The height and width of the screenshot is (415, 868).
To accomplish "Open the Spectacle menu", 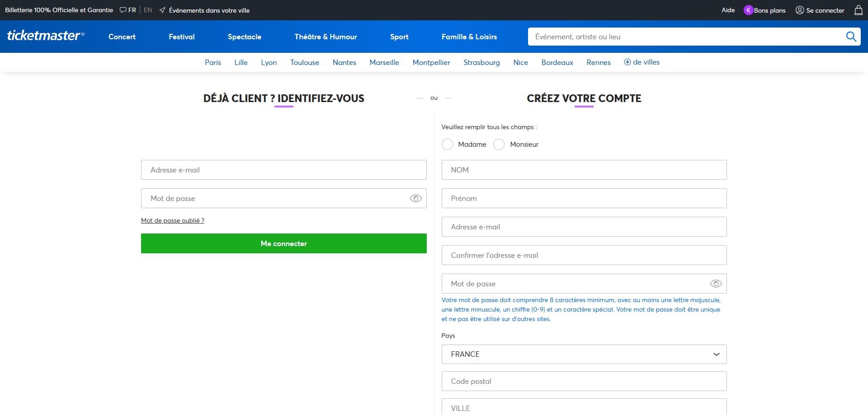I will click(x=245, y=37).
